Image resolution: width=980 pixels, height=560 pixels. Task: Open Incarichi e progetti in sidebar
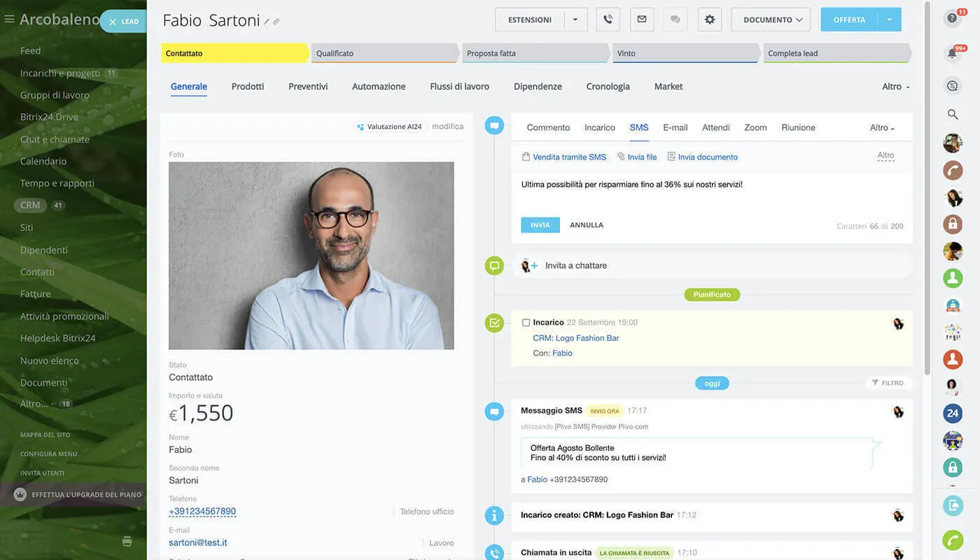[60, 73]
